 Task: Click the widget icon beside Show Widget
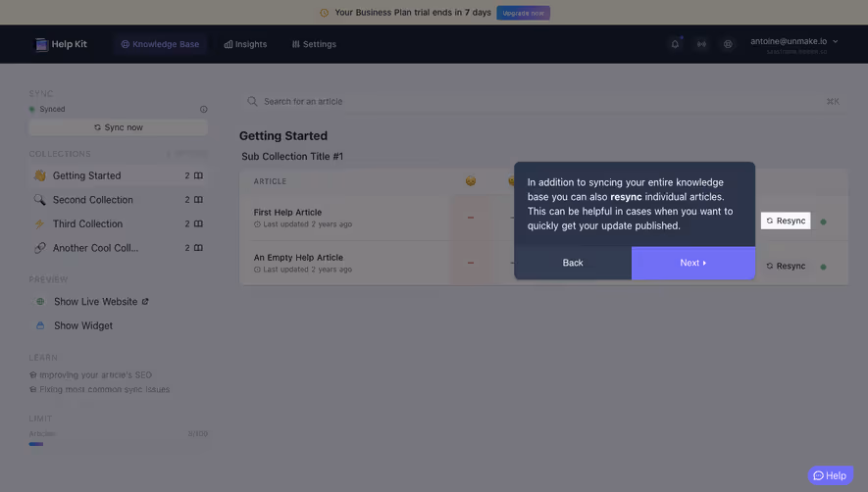(x=40, y=326)
